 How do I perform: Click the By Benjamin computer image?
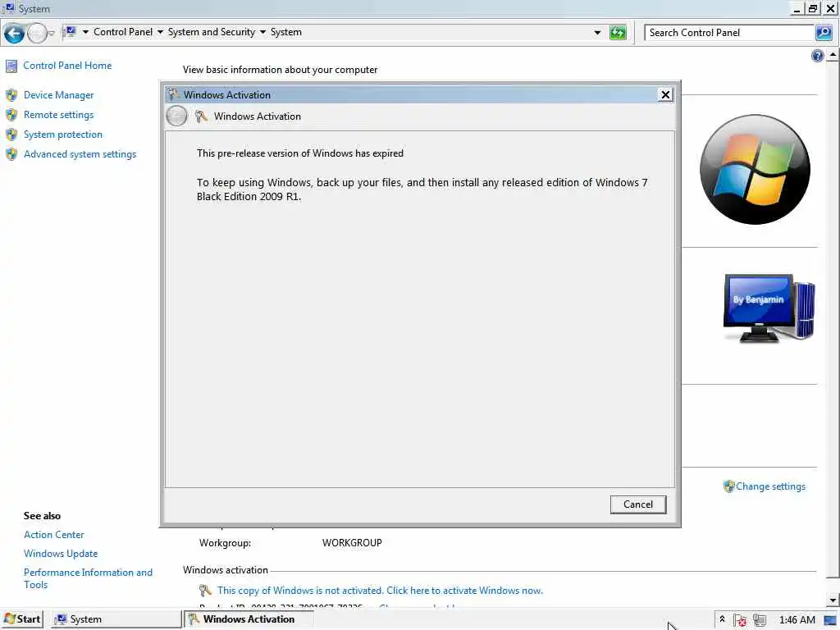coord(769,308)
